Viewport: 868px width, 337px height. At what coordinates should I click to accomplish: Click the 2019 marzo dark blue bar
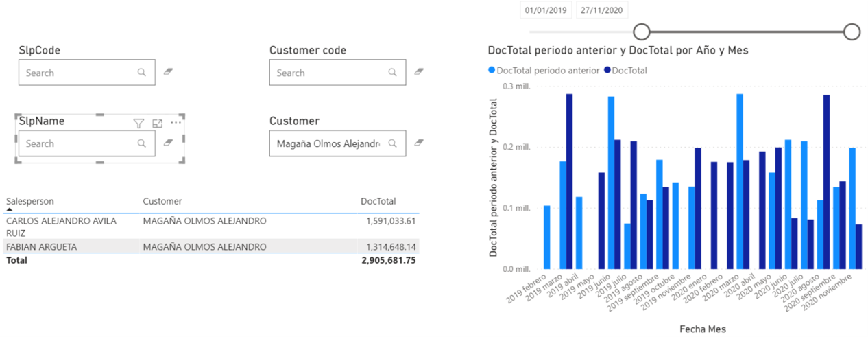pos(569,181)
